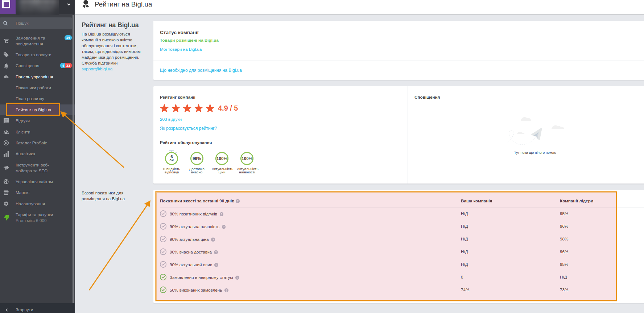644x313 pixels.
Task: Click help icon for Замовлення в невірному статусі
Action: [x=238, y=278]
